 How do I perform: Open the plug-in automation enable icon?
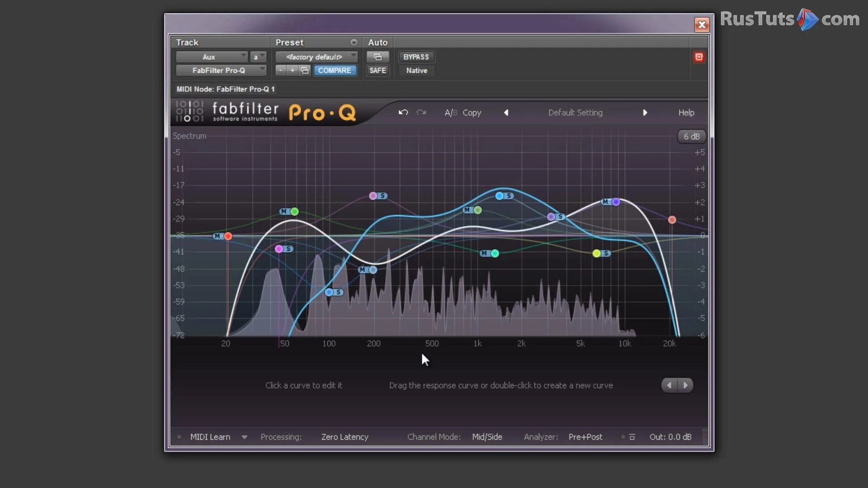378,57
